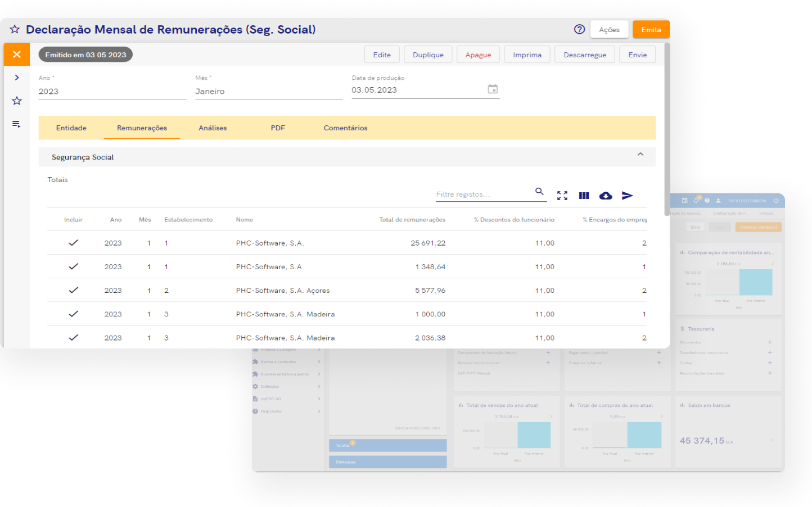Click the star favorite icon beside the title
Viewport: 812px width, 507px height.
point(15,30)
